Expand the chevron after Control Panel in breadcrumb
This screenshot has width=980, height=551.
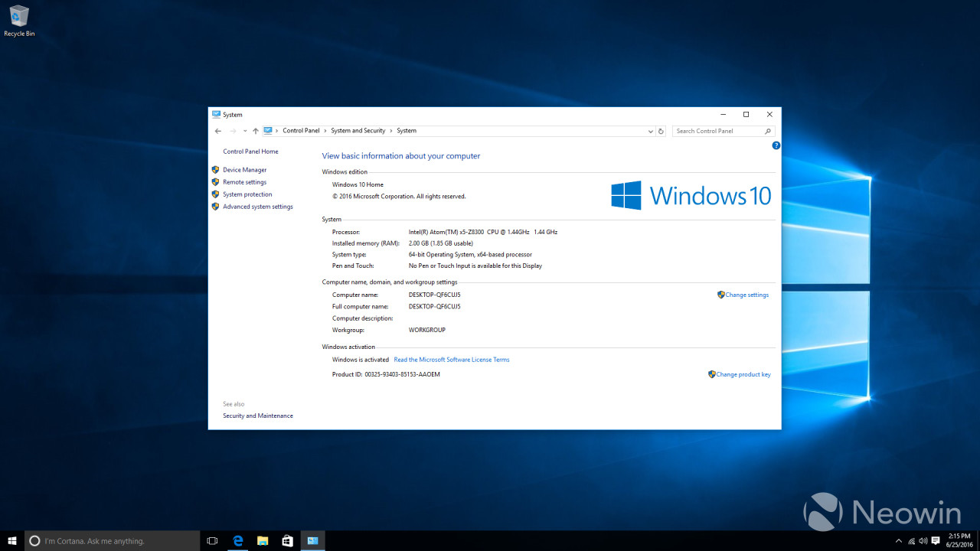click(325, 131)
